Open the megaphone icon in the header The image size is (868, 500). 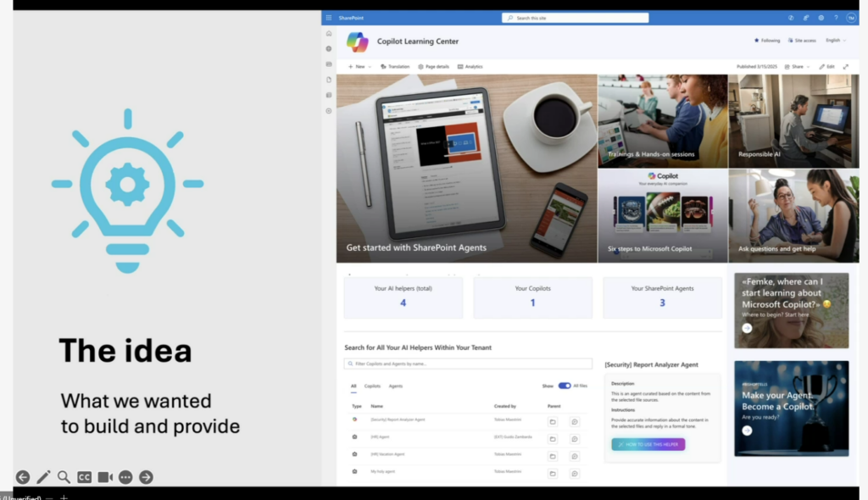[806, 18]
